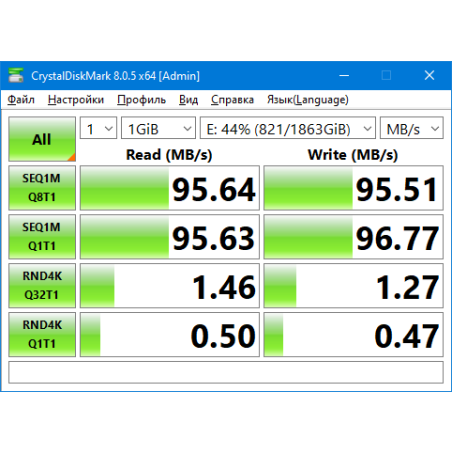The width and height of the screenshot is (452, 452).
Task: Open the Файл menu
Action: (21, 100)
